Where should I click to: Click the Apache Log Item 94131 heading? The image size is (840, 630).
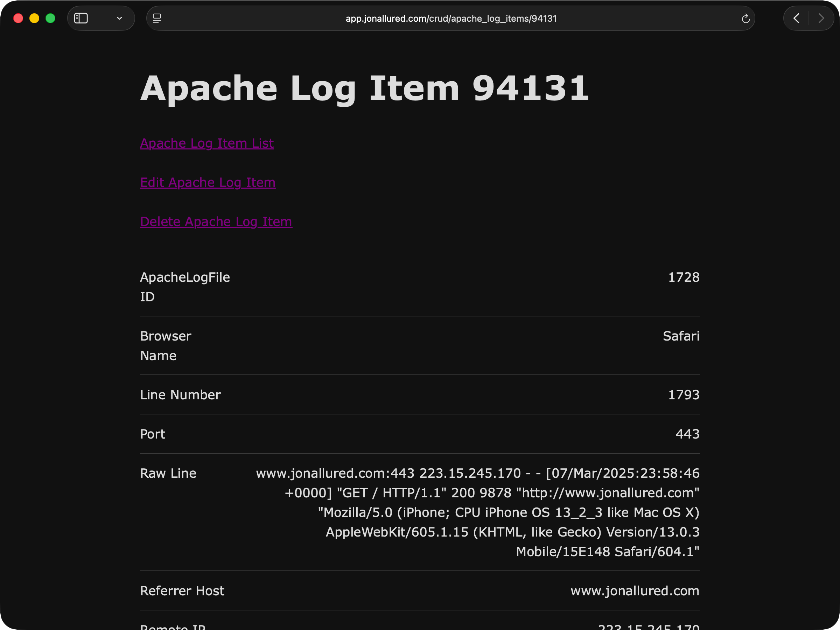click(x=364, y=88)
